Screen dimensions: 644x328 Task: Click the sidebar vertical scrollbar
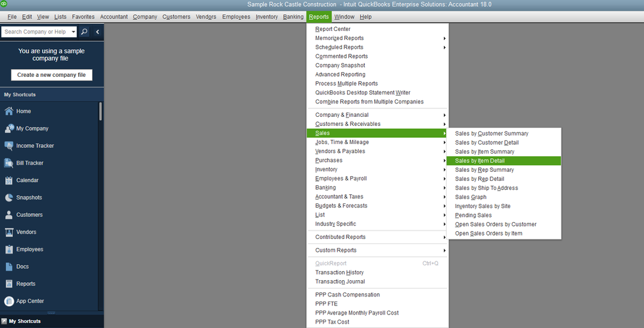(x=101, y=111)
